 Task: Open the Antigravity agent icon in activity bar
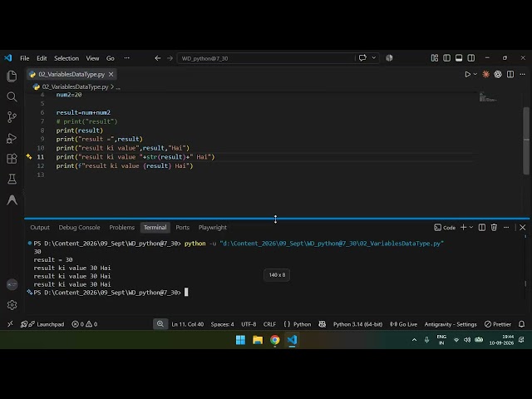12,199
